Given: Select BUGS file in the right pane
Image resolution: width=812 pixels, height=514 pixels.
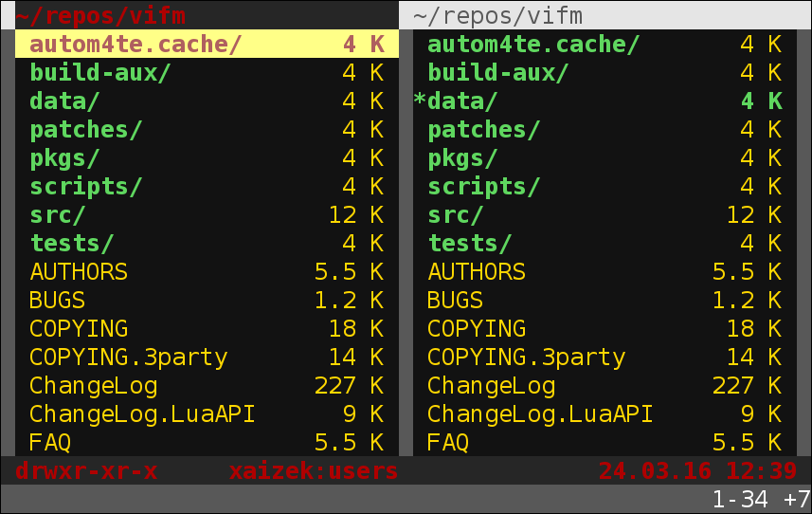Looking at the screenshot, I should [x=604, y=301].
